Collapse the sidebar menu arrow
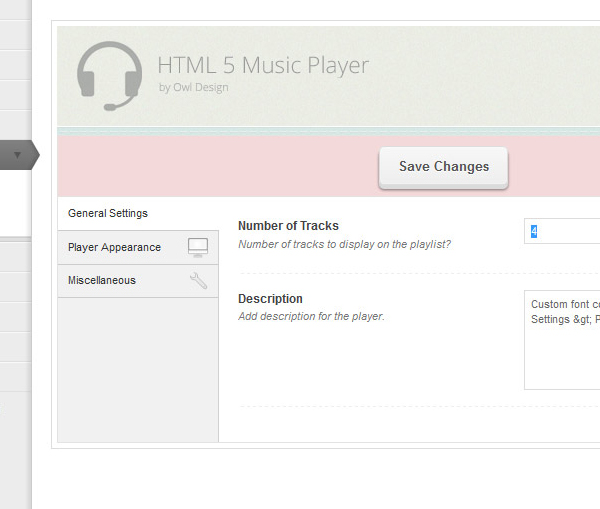This screenshot has width=600, height=509. [17, 155]
